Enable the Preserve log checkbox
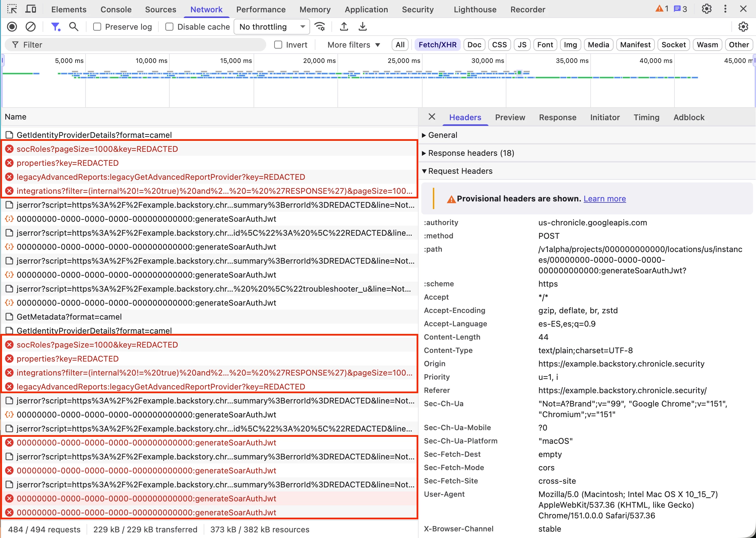 click(97, 27)
